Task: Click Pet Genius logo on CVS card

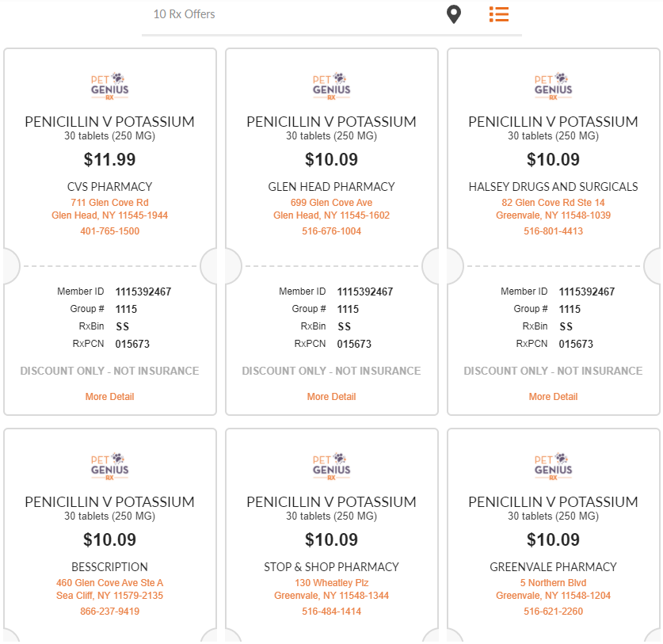Action: point(109,86)
